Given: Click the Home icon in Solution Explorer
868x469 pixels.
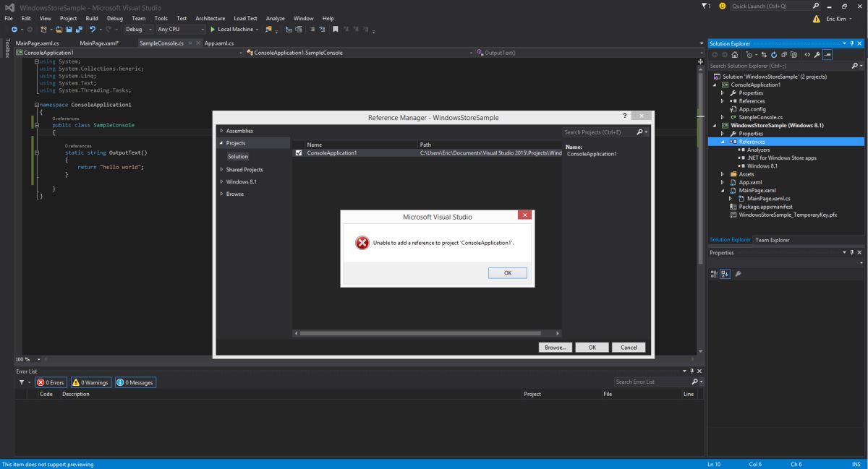Looking at the screenshot, I should pyautogui.click(x=735, y=54).
